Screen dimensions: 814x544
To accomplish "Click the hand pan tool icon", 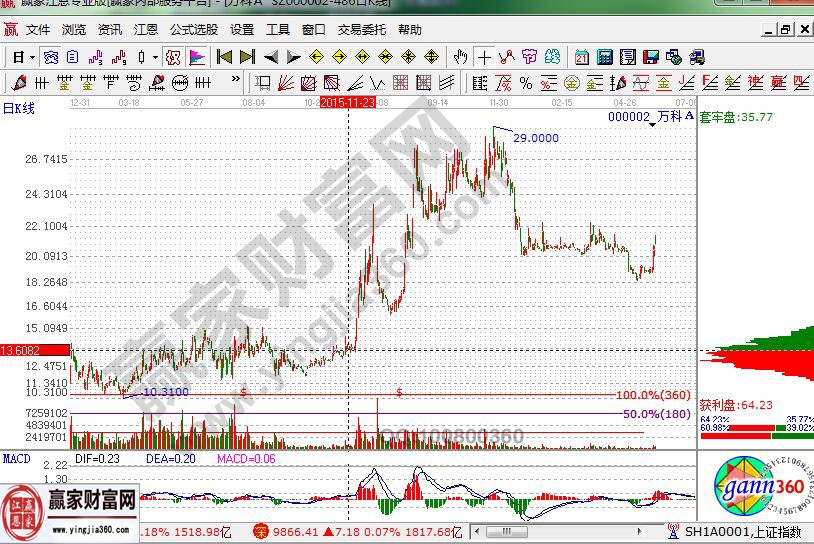I will tap(460, 57).
